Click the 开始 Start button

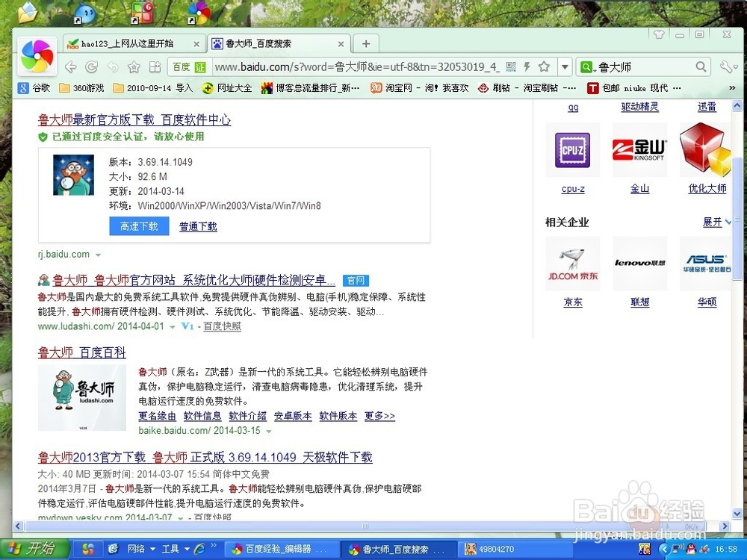coord(34,549)
